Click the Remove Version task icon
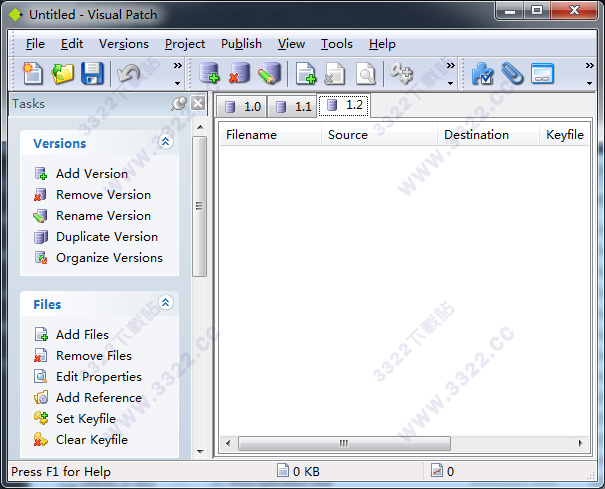This screenshot has width=605, height=489. pyautogui.click(x=41, y=195)
